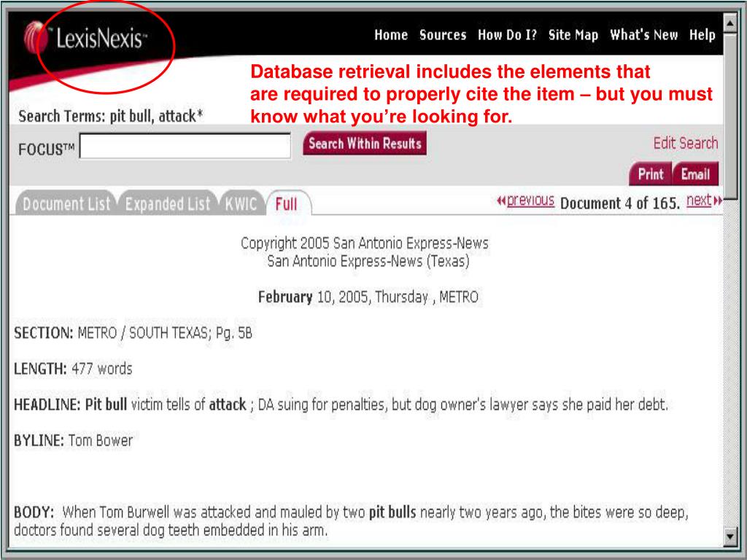The width and height of the screenshot is (747, 560).
Task: Click inside the FOCUS text field
Action: coord(185,146)
